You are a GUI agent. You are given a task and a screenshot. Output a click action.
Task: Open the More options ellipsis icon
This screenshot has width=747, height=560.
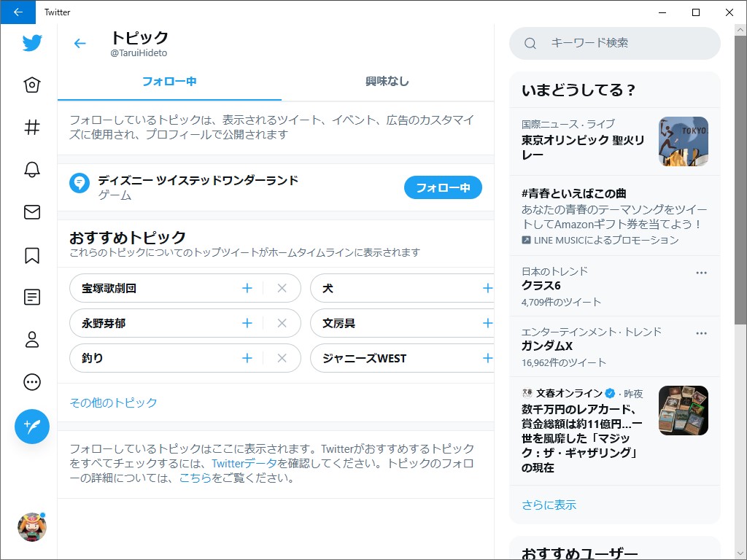click(x=31, y=381)
